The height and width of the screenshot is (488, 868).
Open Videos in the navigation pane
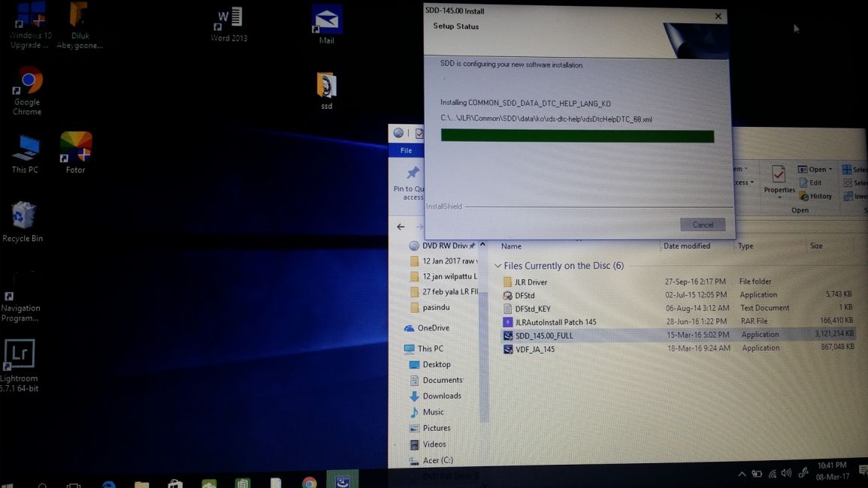(428, 444)
